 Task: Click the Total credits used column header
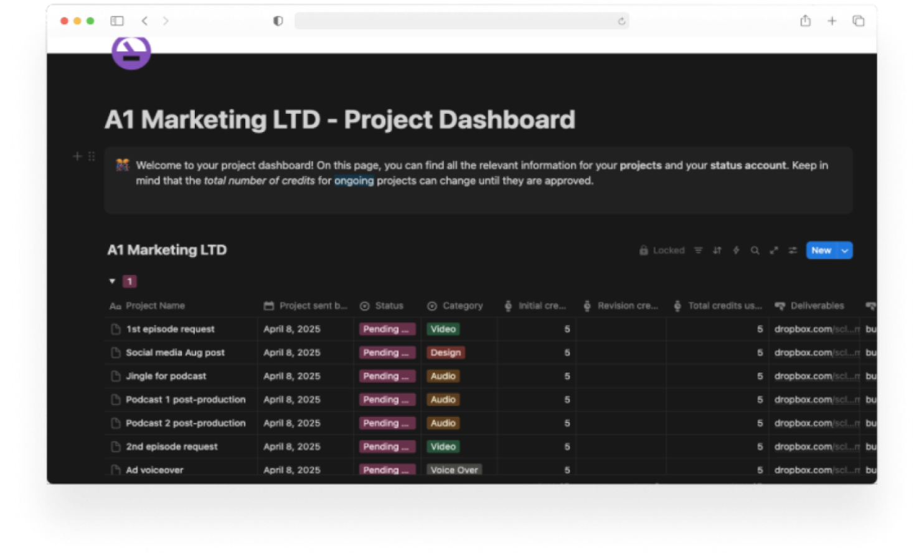(718, 306)
